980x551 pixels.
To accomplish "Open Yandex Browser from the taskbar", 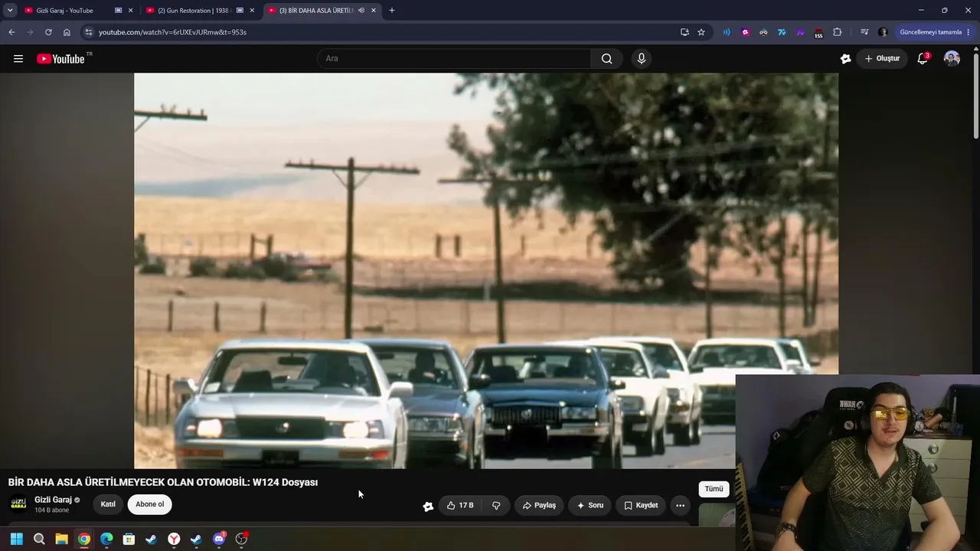I will (174, 540).
